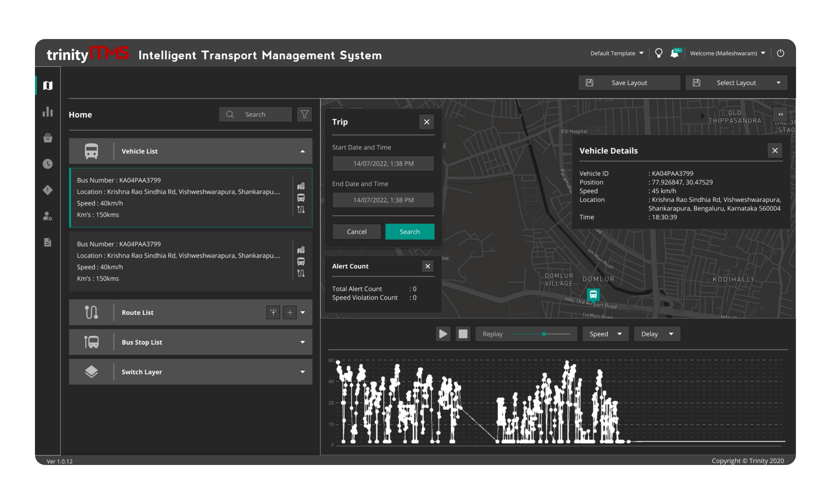831x504 pixels.
Task: Click the Start Date and Time field
Action: [383, 164]
